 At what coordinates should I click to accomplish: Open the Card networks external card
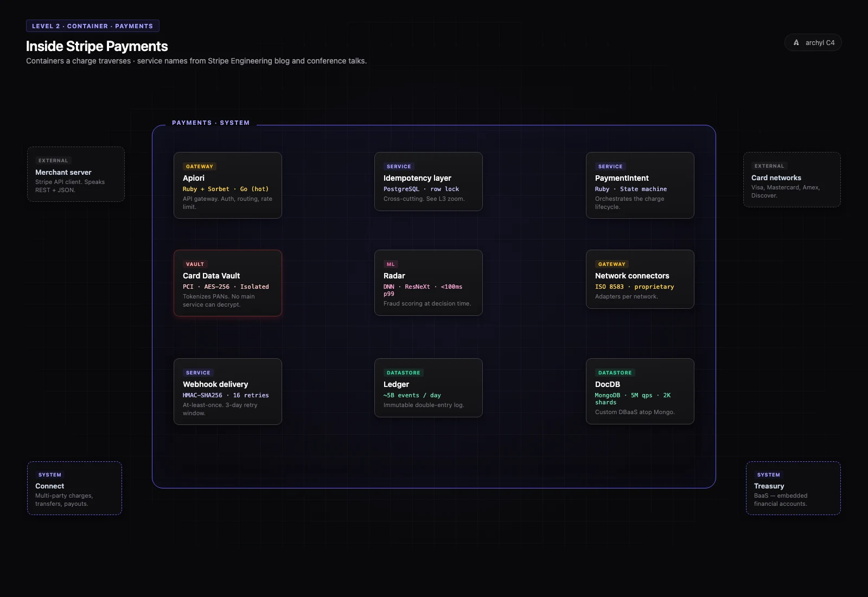point(792,180)
